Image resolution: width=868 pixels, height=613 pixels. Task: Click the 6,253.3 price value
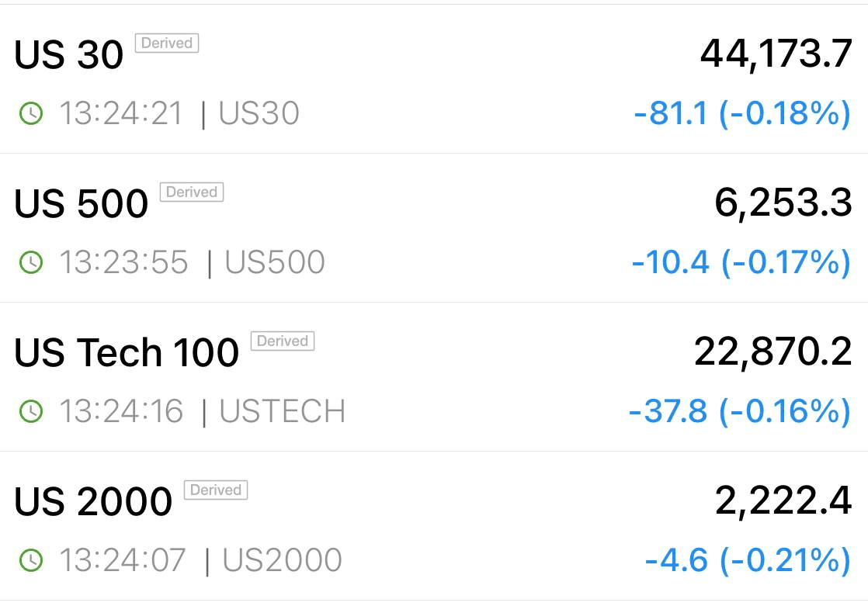point(783,203)
